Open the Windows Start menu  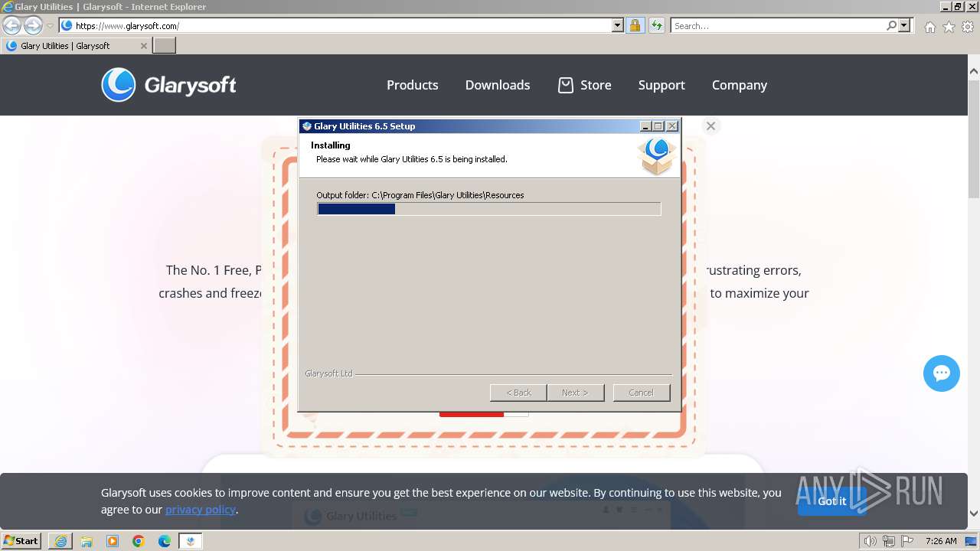pos(21,540)
